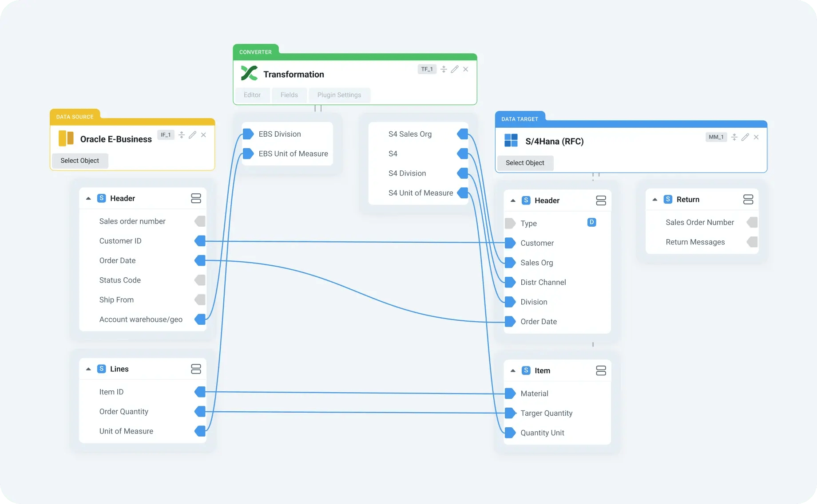The height and width of the screenshot is (504, 817).
Task: Click the S/4Hana (RFC) target icon
Action: coord(511,141)
